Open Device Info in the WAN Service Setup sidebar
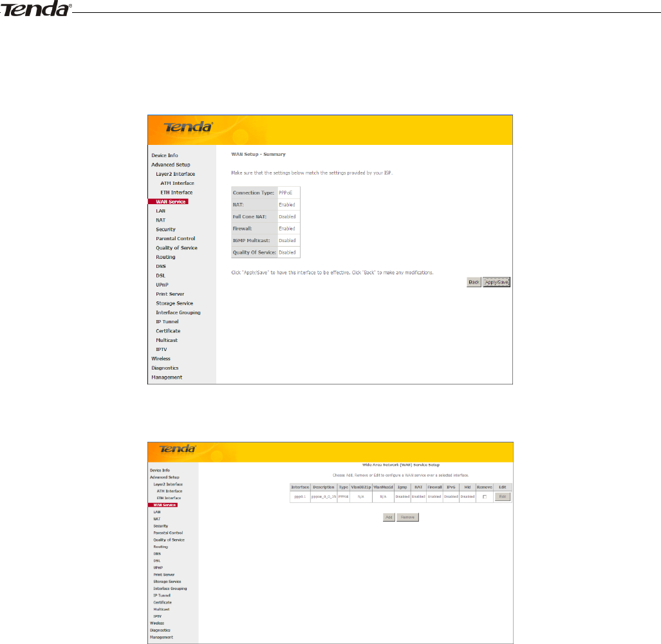Screen dimensions: 661x644 [x=160, y=470]
